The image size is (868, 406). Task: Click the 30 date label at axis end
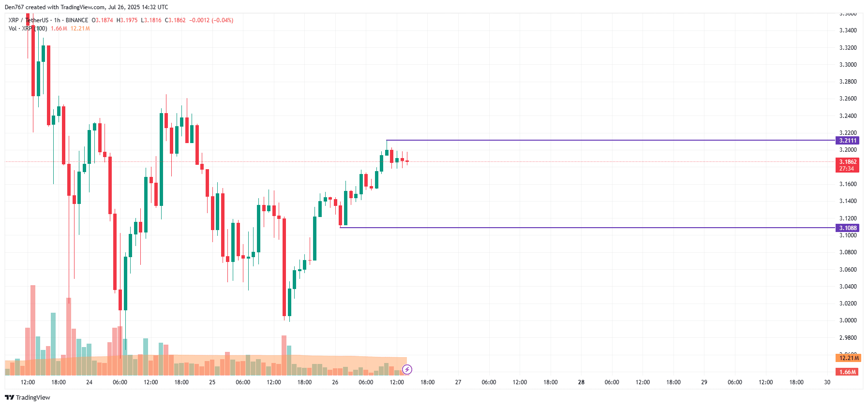click(x=827, y=382)
